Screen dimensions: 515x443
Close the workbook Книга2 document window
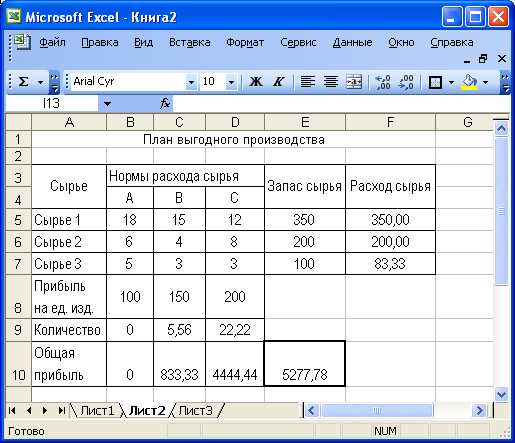click(x=502, y=59)
